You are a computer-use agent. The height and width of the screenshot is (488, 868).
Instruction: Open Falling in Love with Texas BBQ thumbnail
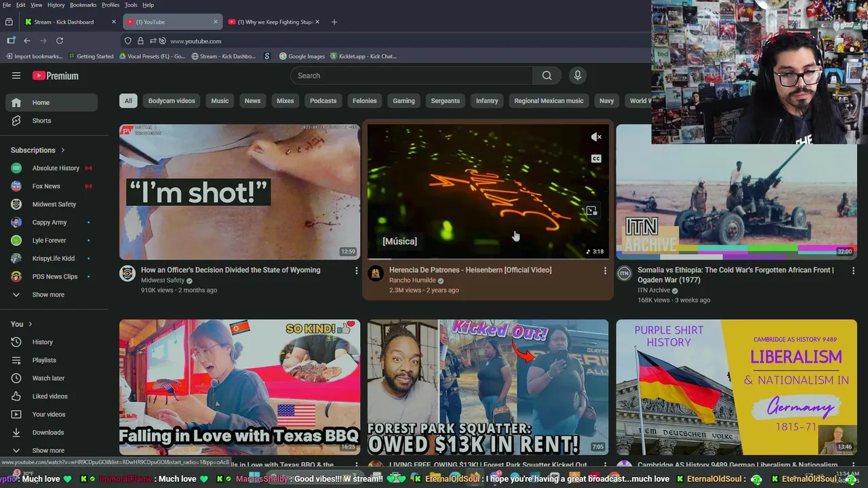point(240,387)
